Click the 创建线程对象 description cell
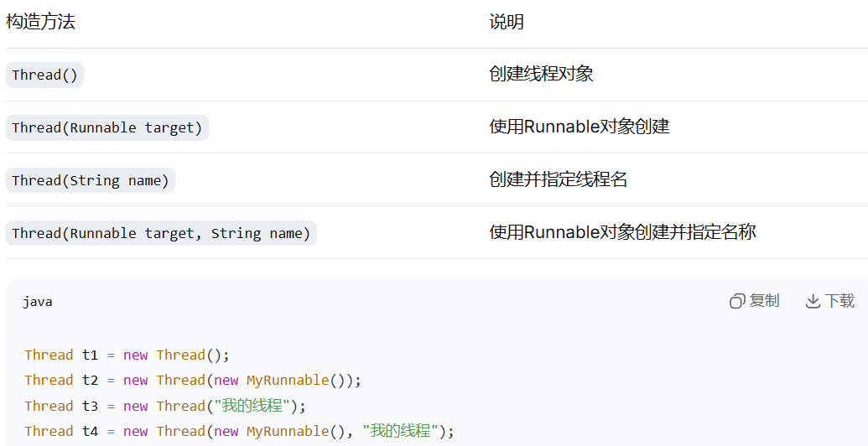This screenshot has height=446, width=868. 542,74
